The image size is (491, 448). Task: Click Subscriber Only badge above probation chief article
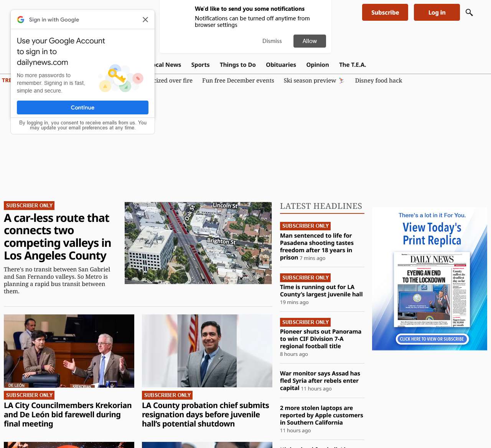coord(167,395)
